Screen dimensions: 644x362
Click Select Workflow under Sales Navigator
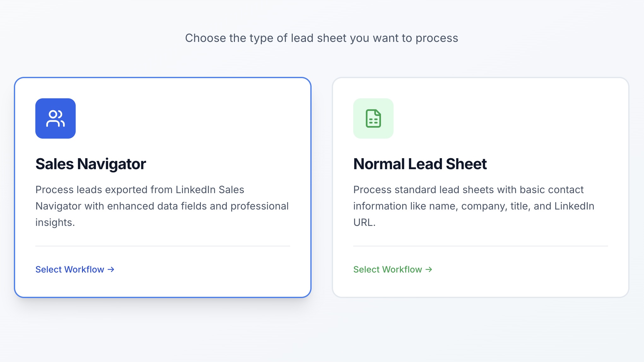[69, 269]
